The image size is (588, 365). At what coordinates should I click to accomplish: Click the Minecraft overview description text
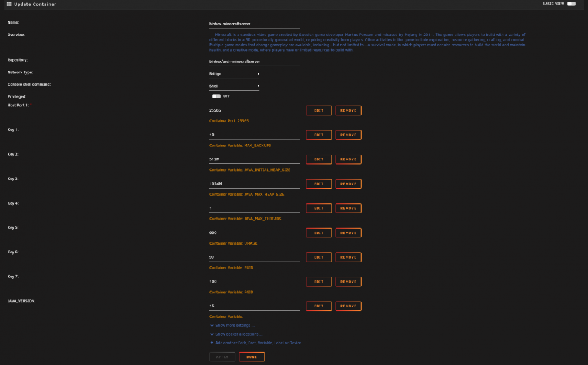(367, 42)
